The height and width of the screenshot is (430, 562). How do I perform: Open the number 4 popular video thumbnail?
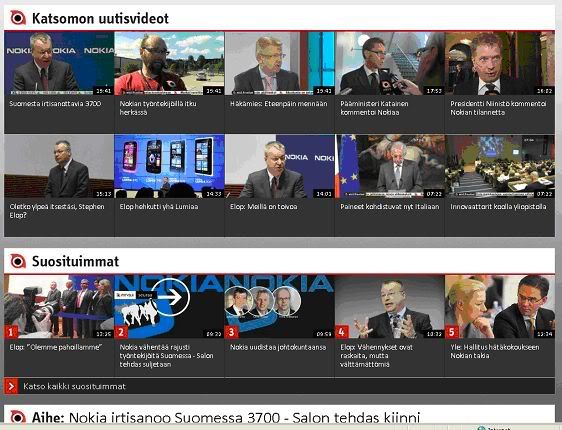coord(390,307)
